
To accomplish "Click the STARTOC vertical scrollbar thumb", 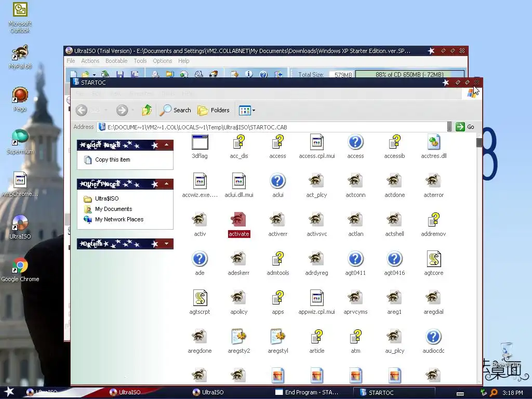I will click(x=479, y=142).
